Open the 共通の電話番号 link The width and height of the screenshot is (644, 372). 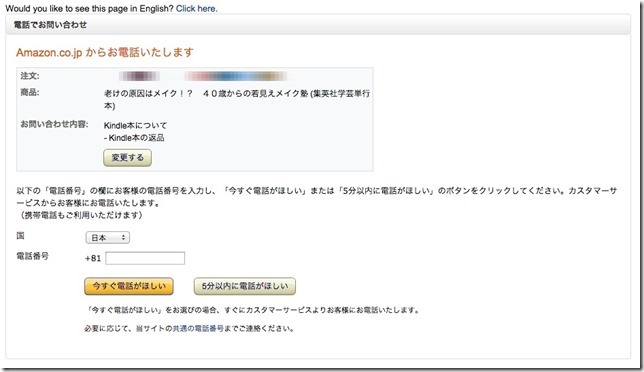pos(198,328)
